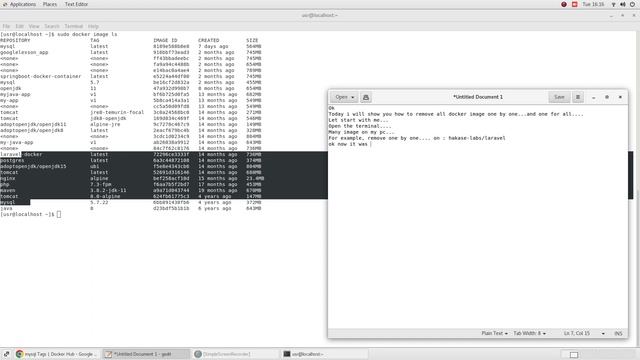Click the red square tray icon
Screen dimensions: 640x360
pyautogui.click(x=575, y=4)
